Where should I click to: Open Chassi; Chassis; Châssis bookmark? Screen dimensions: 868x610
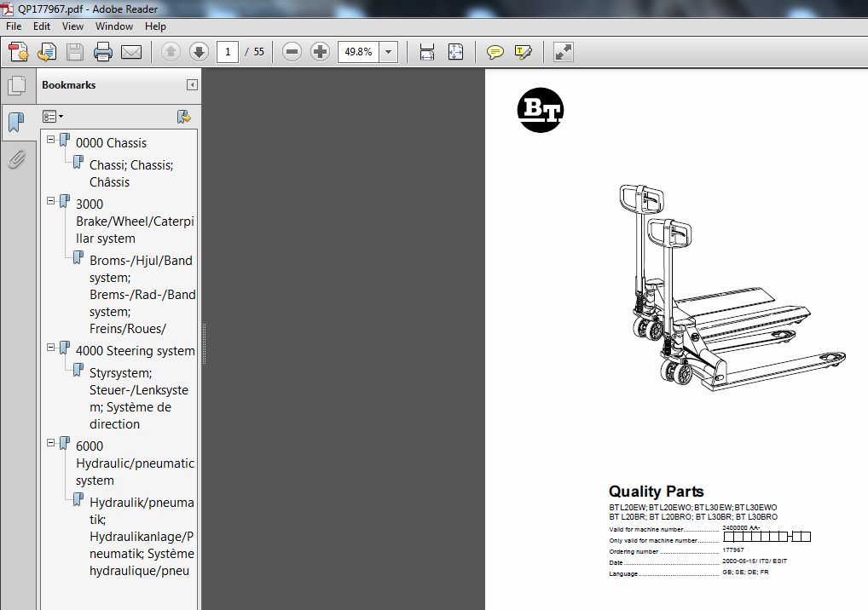(x=132, y=174)
